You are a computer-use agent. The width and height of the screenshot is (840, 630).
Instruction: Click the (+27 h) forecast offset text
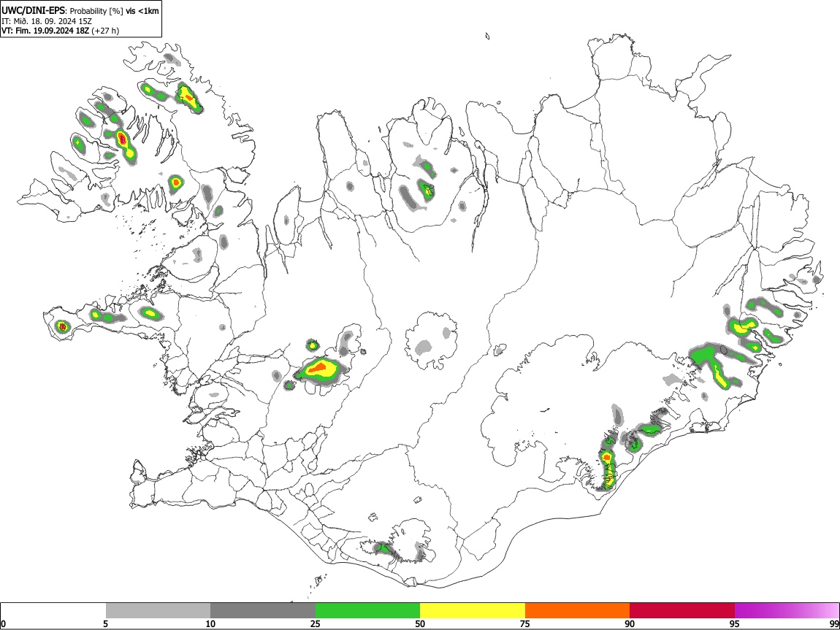[x=105, y=31]
